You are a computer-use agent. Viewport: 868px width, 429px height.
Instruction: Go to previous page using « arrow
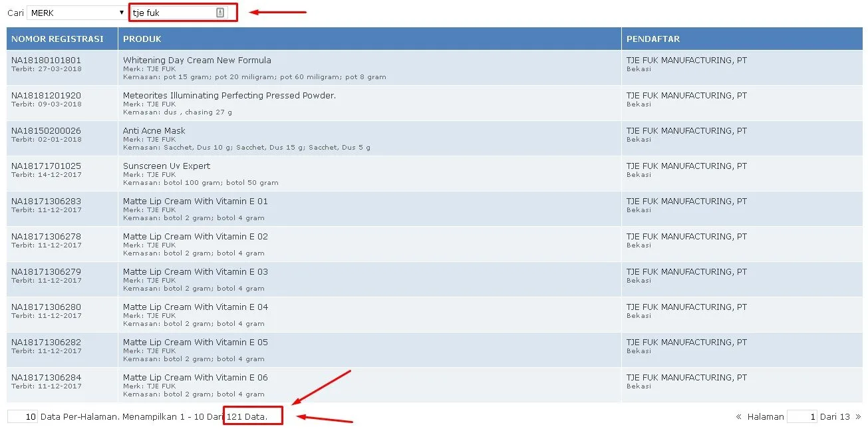click(739, 417)
